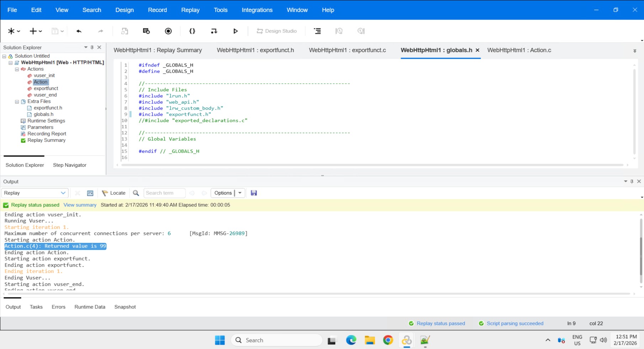Click the View summary link
Screen dimensions: 644x349
pyautogui.click(x=80, y=205)
